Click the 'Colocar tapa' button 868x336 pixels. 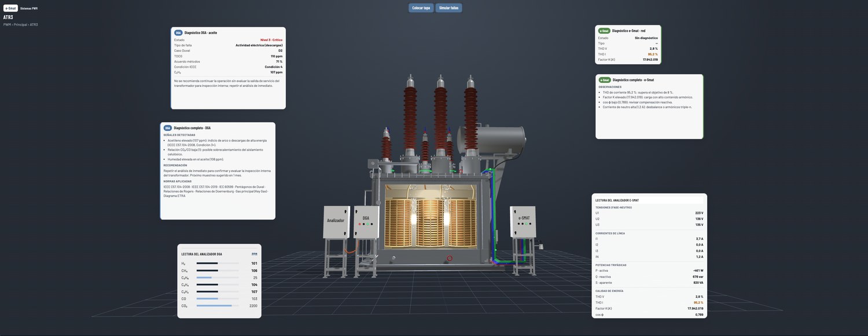pyautogui.click(x=421, y=8)
